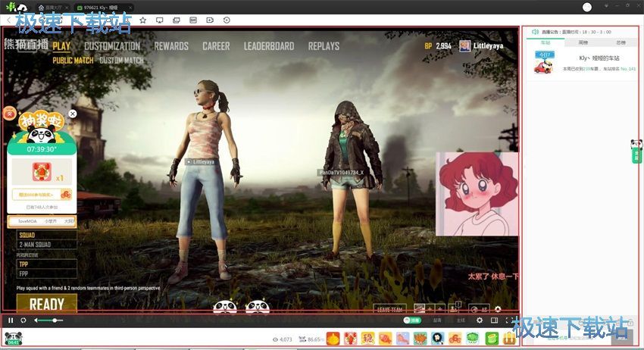The width and height of the screenshot is (644, 350).
Task: Click the video record icon in the toolbar
Action: click(210, 20)
